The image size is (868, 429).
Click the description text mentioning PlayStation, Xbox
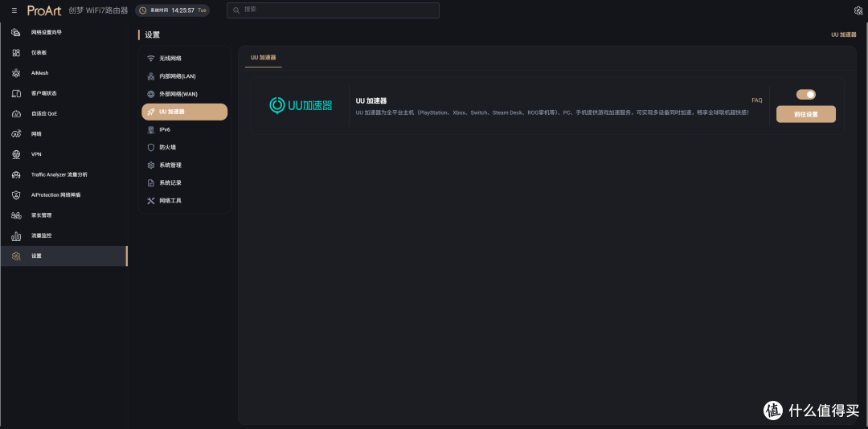[x=552, y=112]
